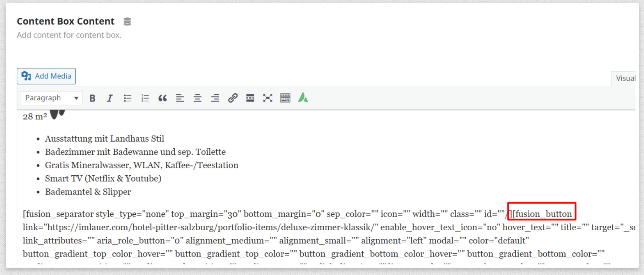Insert a bulleted list
This screenshot has width=644, height=275.
[128, 98]
